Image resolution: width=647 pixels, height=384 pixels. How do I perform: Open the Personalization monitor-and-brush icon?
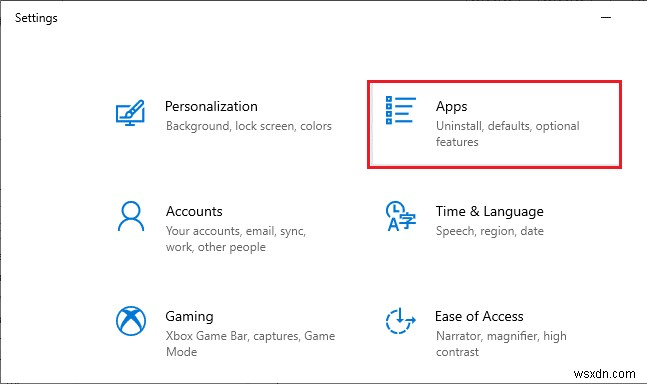(130, 113)
